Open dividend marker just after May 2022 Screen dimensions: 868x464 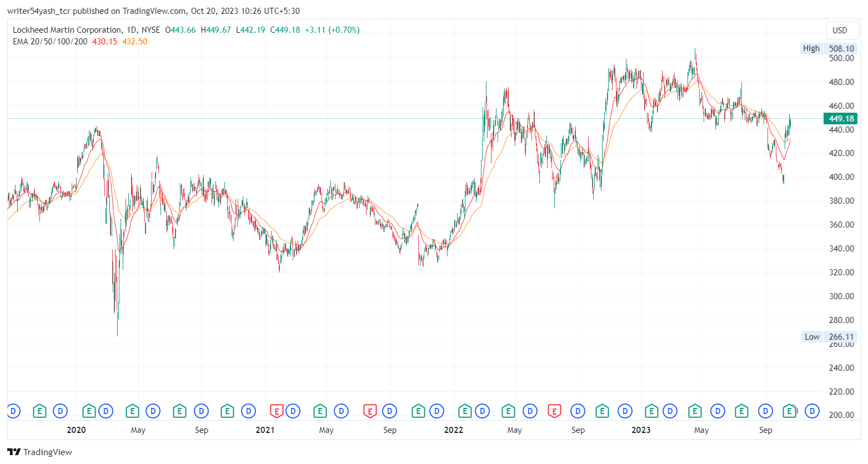click(530, 411)
